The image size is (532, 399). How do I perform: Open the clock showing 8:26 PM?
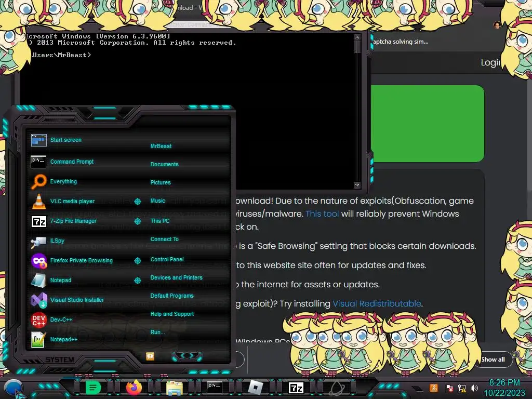pyautogui.click(x=504, y=388)
